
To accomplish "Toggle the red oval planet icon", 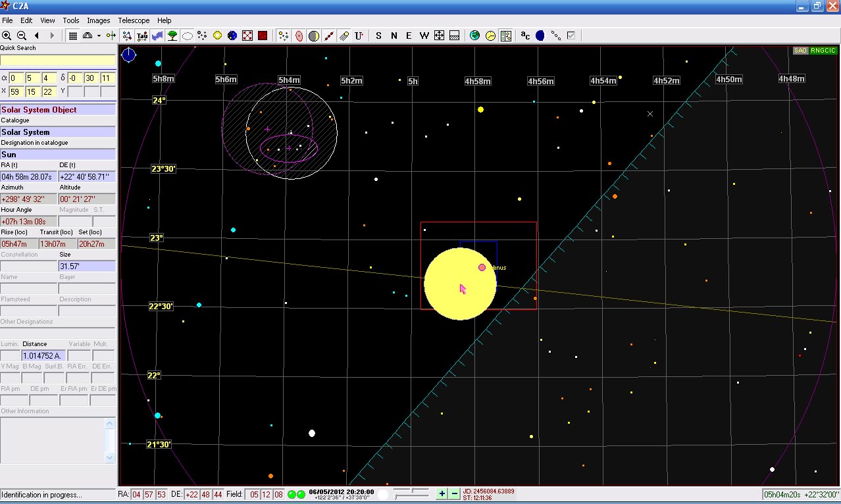I will click(x=299, y=36).
